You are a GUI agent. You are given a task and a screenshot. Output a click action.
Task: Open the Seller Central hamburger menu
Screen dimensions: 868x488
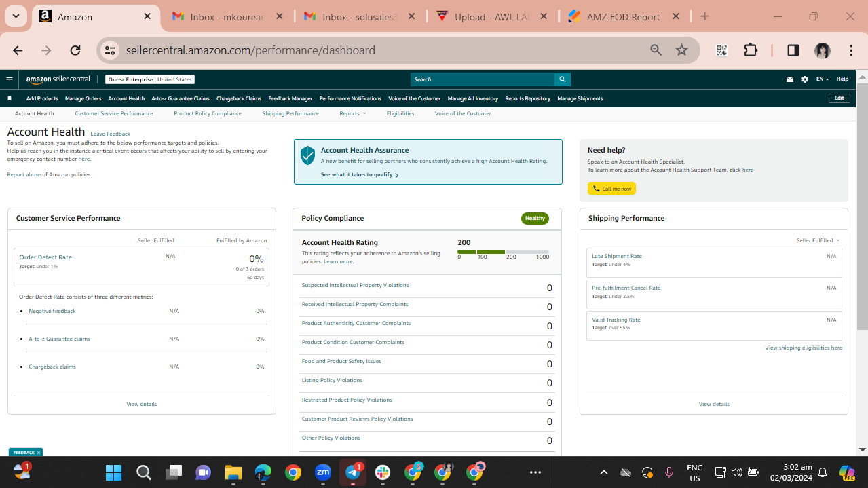(x=10, y=79)
